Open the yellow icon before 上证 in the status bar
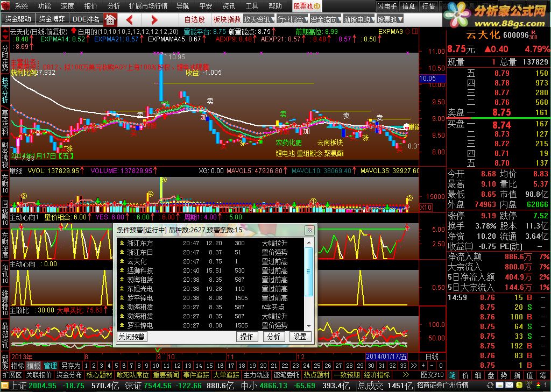The height and width of the screenshot is (392, 551). click(x=4, y=386)
